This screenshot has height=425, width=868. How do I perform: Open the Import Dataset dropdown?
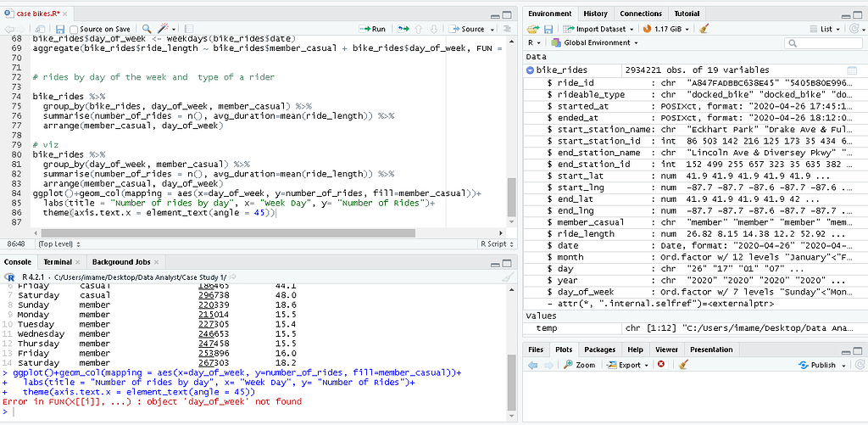[598, 29]
